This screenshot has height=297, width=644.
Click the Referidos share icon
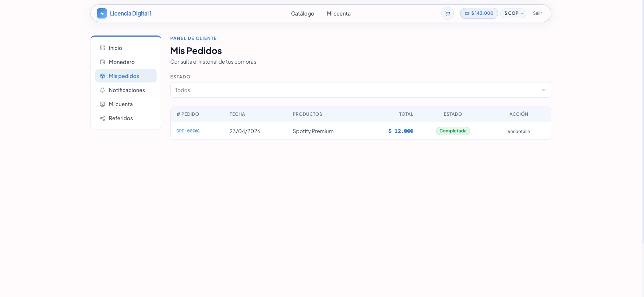click(x=103, y=118)
